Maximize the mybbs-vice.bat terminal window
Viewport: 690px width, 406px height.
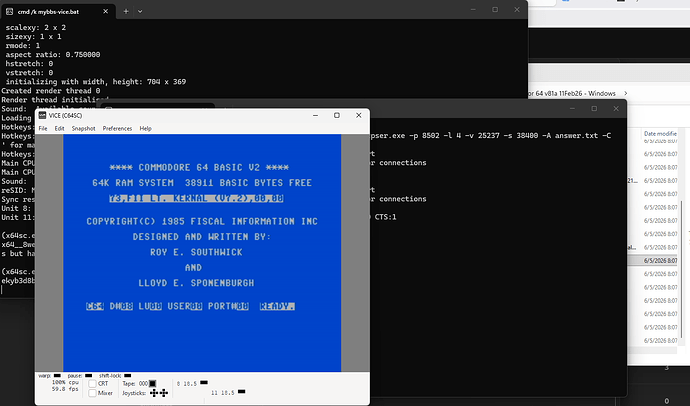tap(495, 10)
